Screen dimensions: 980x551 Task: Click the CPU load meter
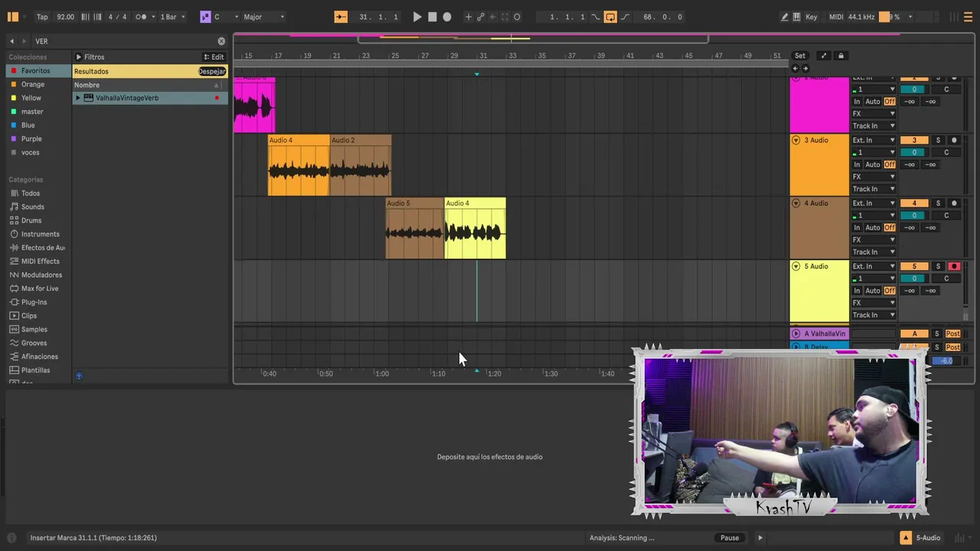point(890,17)
